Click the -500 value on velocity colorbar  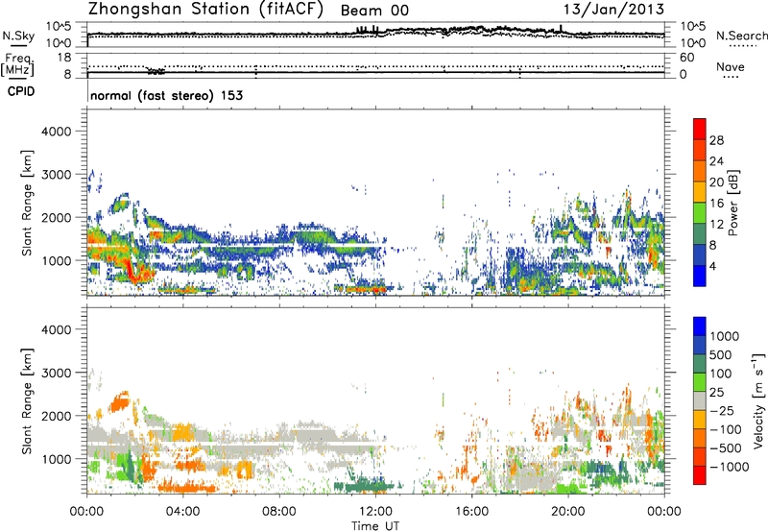(726, 447)
